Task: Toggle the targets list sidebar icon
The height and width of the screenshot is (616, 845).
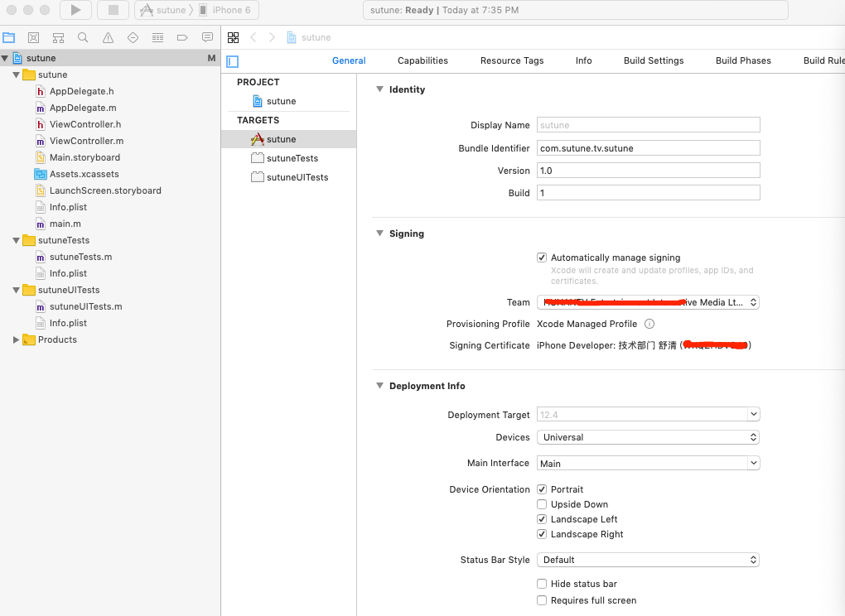Action: point(233,61)
